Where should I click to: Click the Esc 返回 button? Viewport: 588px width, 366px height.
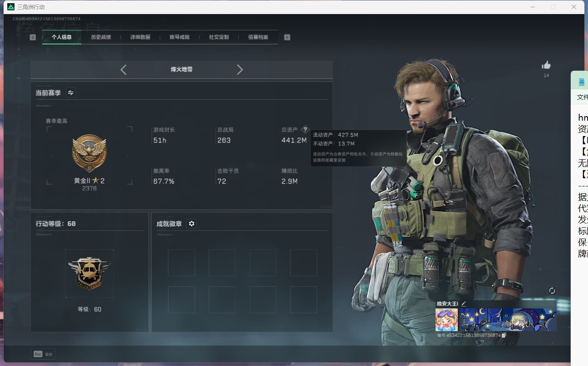coord(43,354)
